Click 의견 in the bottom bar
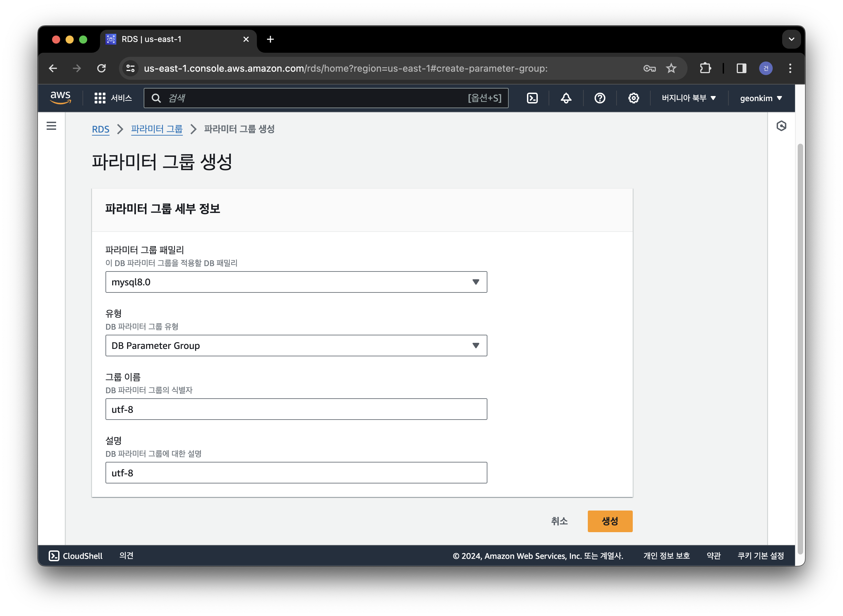This screenshot has height=616, width=843. tap(126, 555)
